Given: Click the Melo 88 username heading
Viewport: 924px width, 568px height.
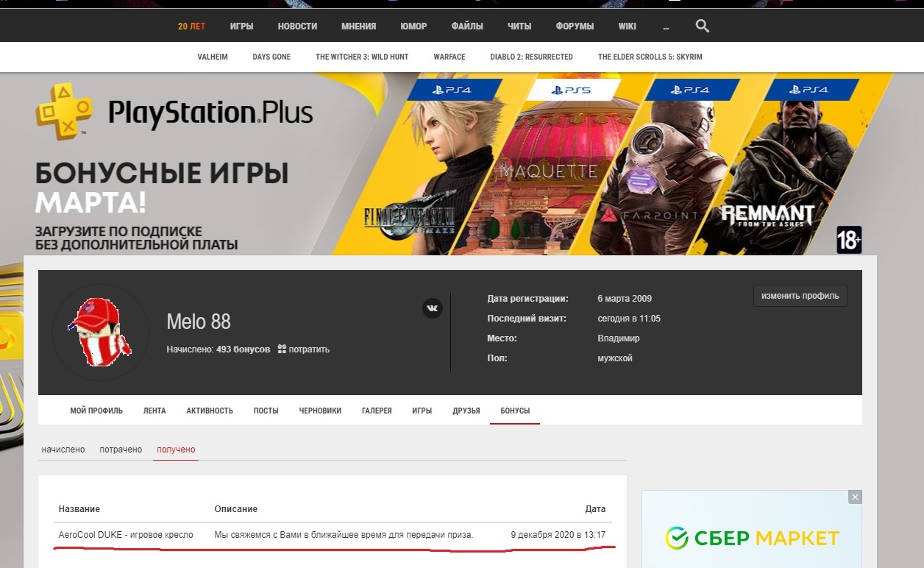Looking at the screenshot, I should [x=199, y=322].
